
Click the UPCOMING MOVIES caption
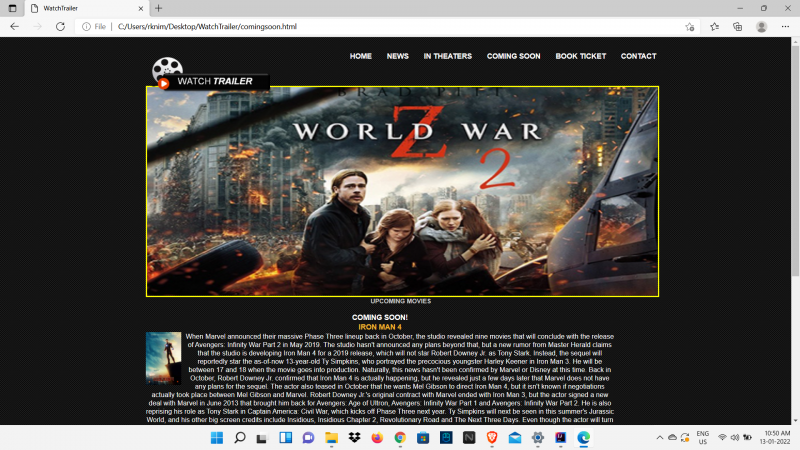pos(401,301)
